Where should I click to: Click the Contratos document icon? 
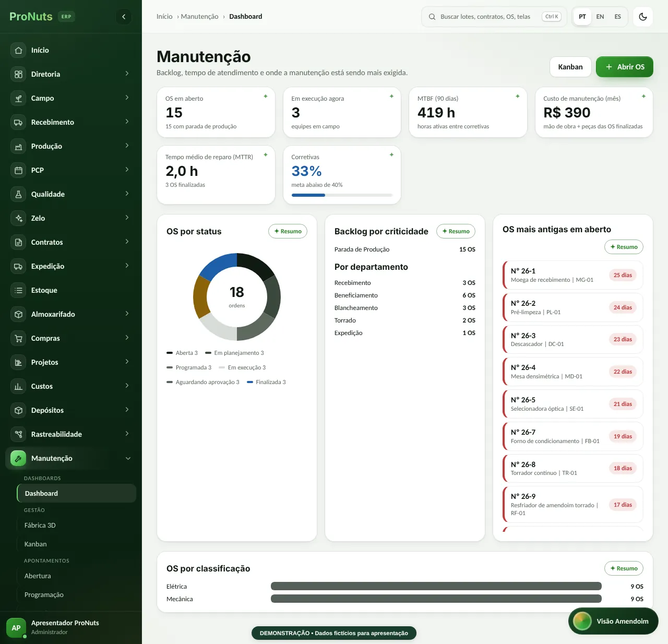tap(18, 242)
